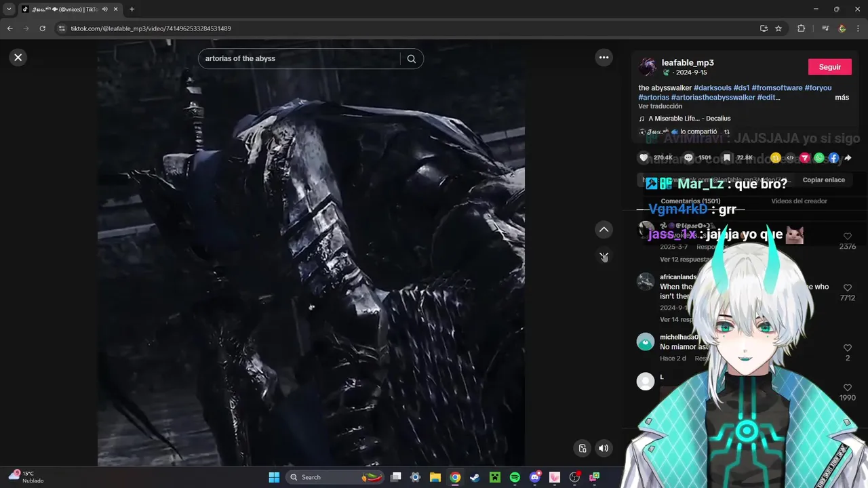Viewport: 868px width, 488px height.
Task: Click the Seguir follow button
Action: [829, 67]
